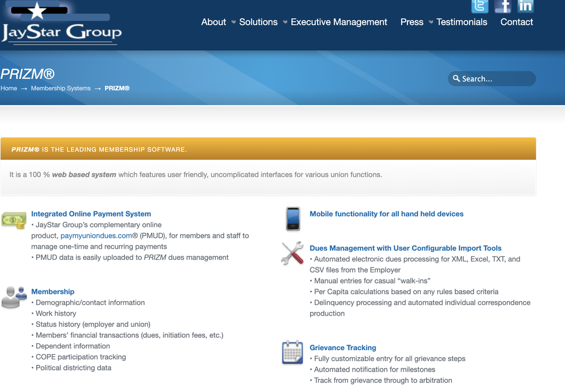
Task: Expand the arrow next to Solutions
Action: point(285,22)
